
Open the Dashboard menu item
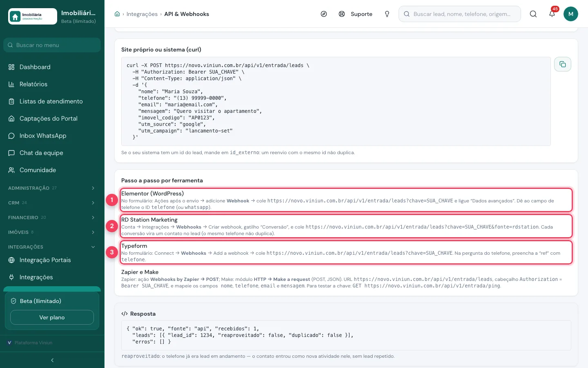click(52, 67)
